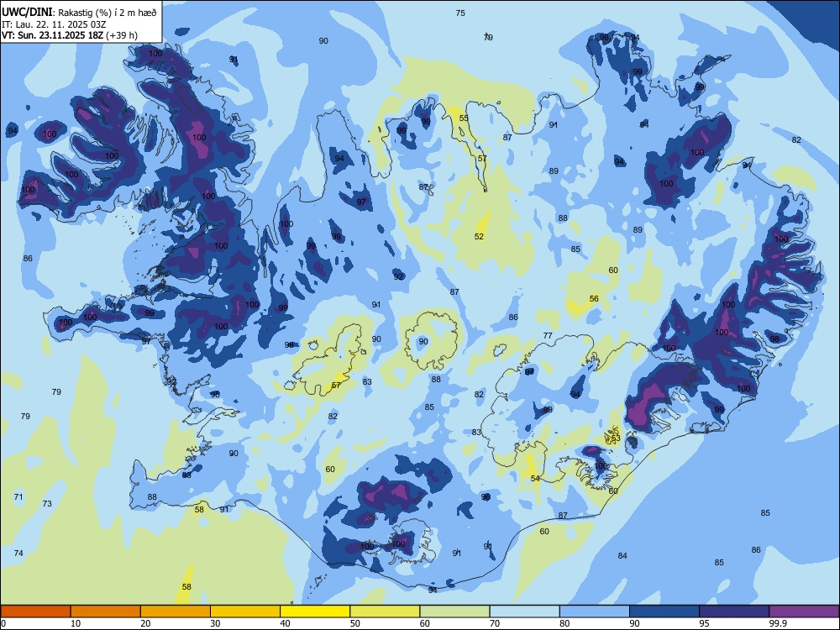Click the map value '55' near north coast
This screenshot has width=840, height=630.
[x=464, y=118]
